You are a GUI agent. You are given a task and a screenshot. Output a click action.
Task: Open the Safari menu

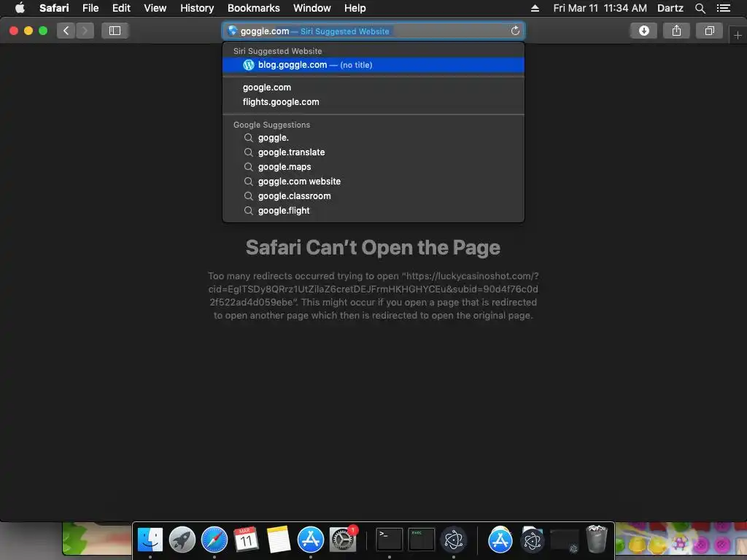[x=54, y=8]
